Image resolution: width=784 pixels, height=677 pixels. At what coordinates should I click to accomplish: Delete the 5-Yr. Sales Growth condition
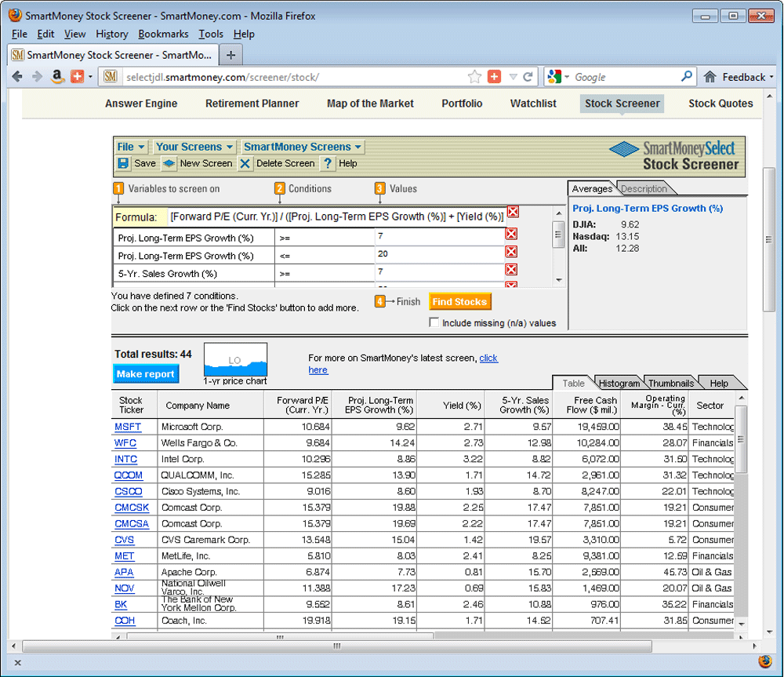pyautogui.click(x=511, y=270)
